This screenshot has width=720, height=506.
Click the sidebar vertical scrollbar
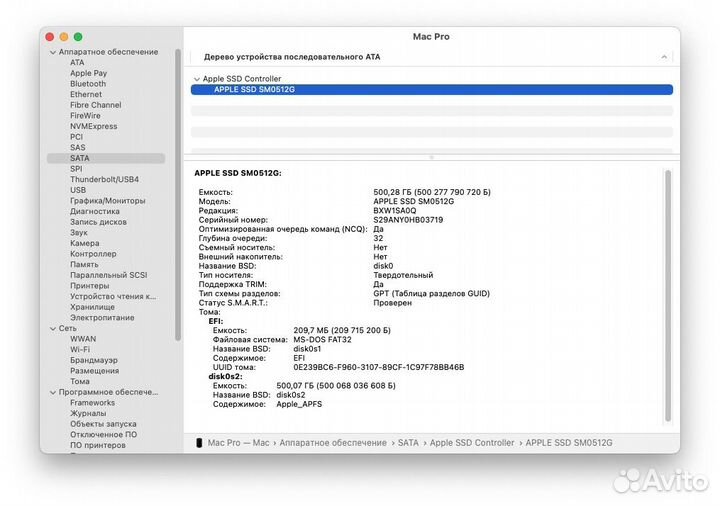(x=178, y=195)
